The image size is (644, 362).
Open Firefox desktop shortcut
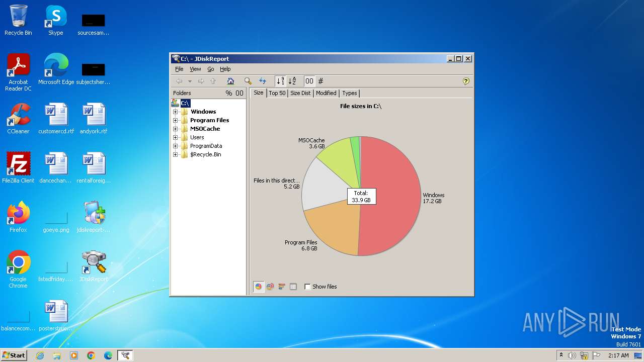[x=18, y=217]
